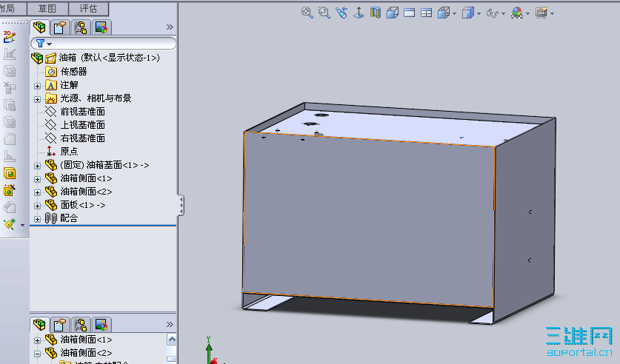Expand the upper pane tabs with >> chevron

tap(170, 27)
